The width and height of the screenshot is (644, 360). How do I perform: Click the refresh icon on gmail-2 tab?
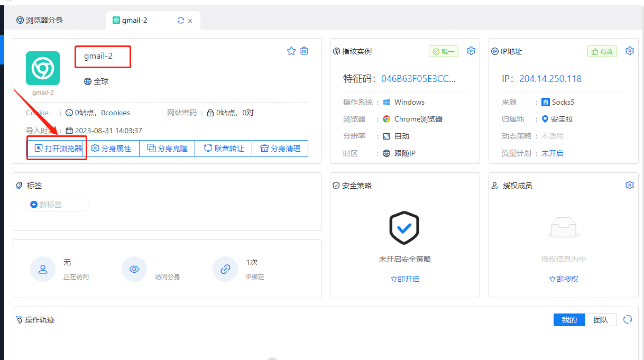(181, 21)
